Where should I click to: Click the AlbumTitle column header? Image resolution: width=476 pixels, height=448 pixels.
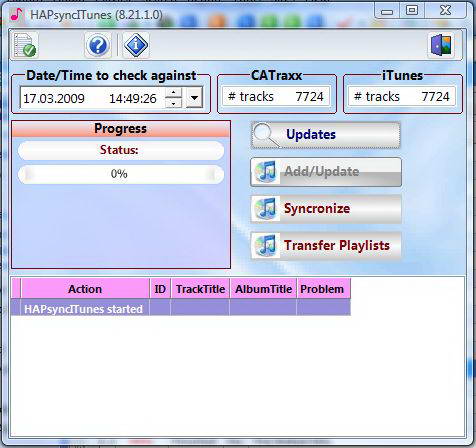[263, 289]
